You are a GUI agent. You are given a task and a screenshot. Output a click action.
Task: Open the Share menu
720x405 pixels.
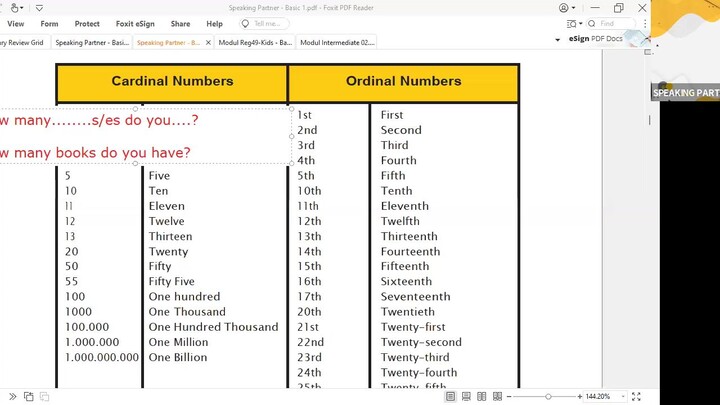coord(180,24)
